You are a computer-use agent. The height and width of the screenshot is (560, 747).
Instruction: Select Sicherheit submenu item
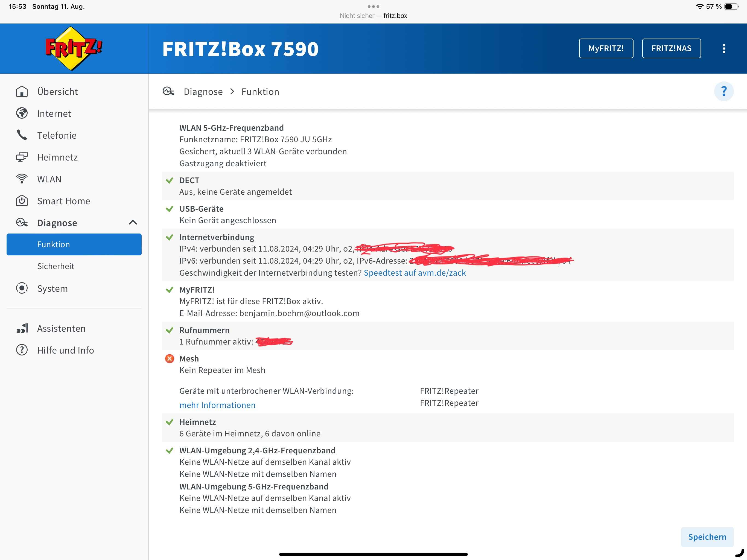56,266
